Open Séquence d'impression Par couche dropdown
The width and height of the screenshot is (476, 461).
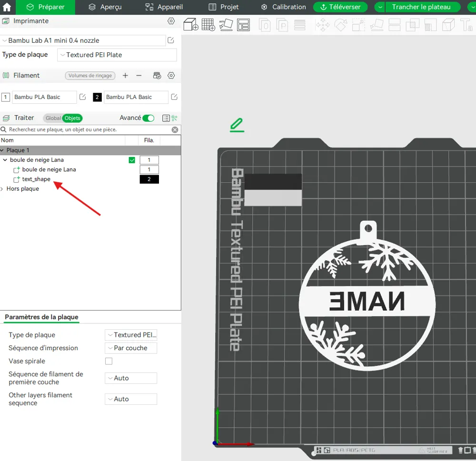[131, 348]
